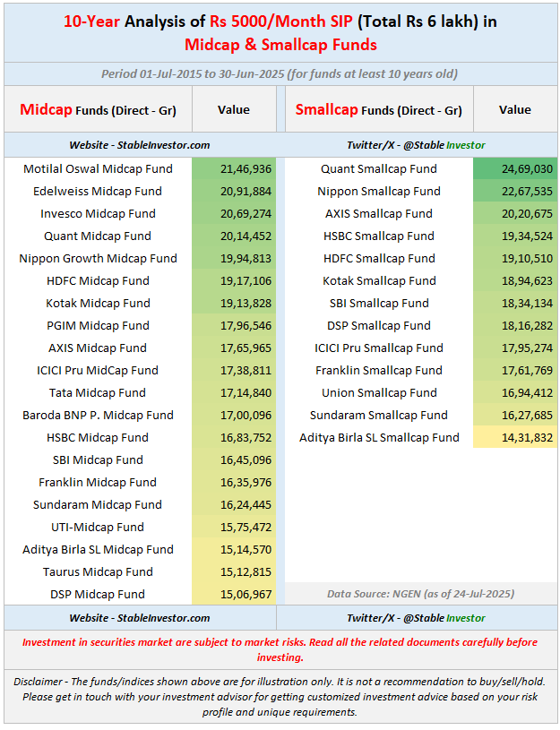This screenshot has width=560, height=730.
Task: Select the value 24,69,030
Action: (x=527, y=168)
